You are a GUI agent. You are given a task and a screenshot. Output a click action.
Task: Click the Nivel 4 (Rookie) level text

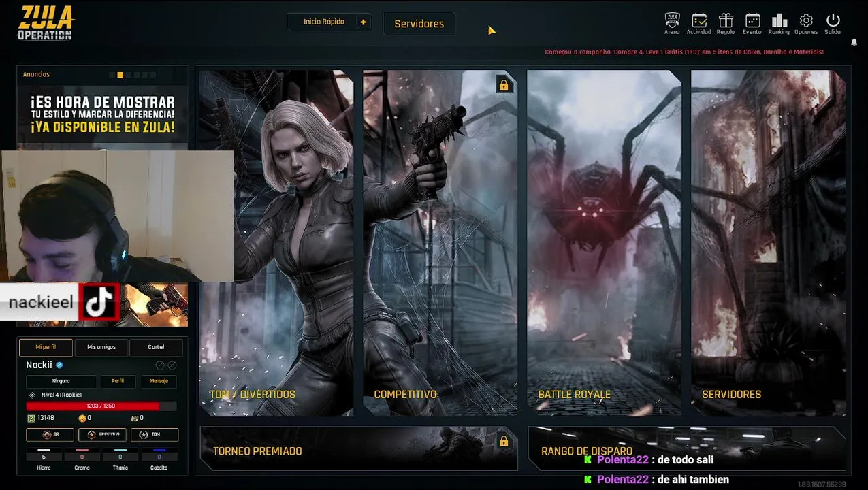pos(61,395)
